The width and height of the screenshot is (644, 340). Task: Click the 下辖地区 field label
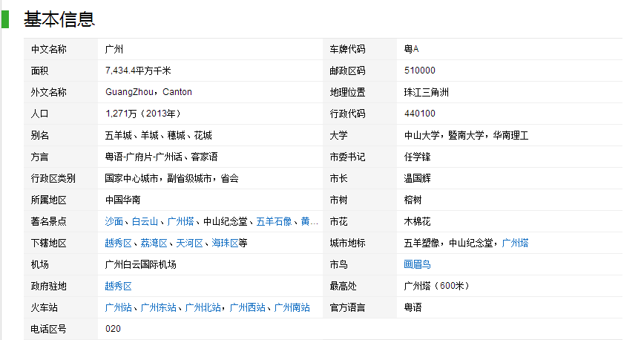click(48, 243)
